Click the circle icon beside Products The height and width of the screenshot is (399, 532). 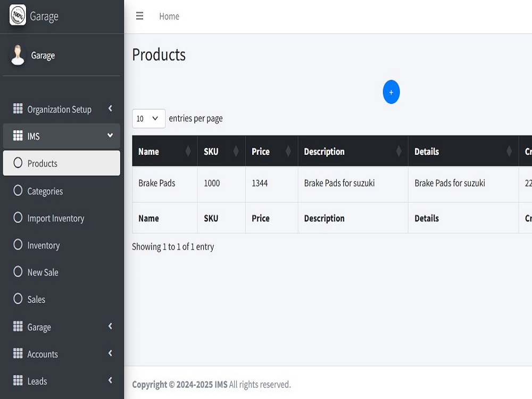point(18,162)
